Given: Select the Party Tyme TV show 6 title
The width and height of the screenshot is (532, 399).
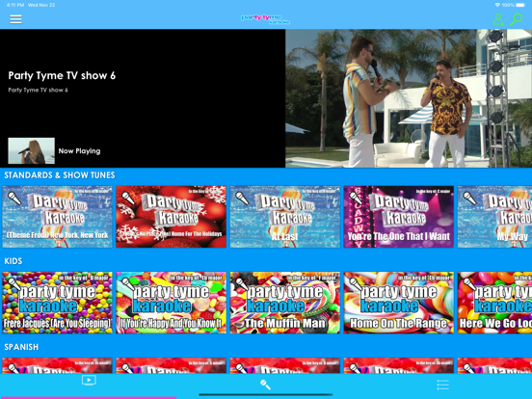Looking at the screenshot, I should [62, 75].
